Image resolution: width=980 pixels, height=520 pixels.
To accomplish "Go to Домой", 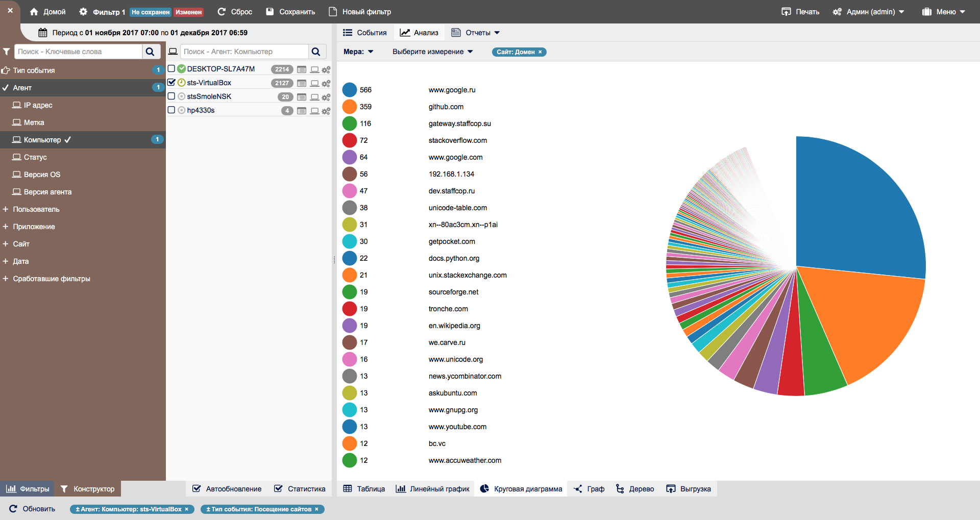I will click(x=47, y=12).
